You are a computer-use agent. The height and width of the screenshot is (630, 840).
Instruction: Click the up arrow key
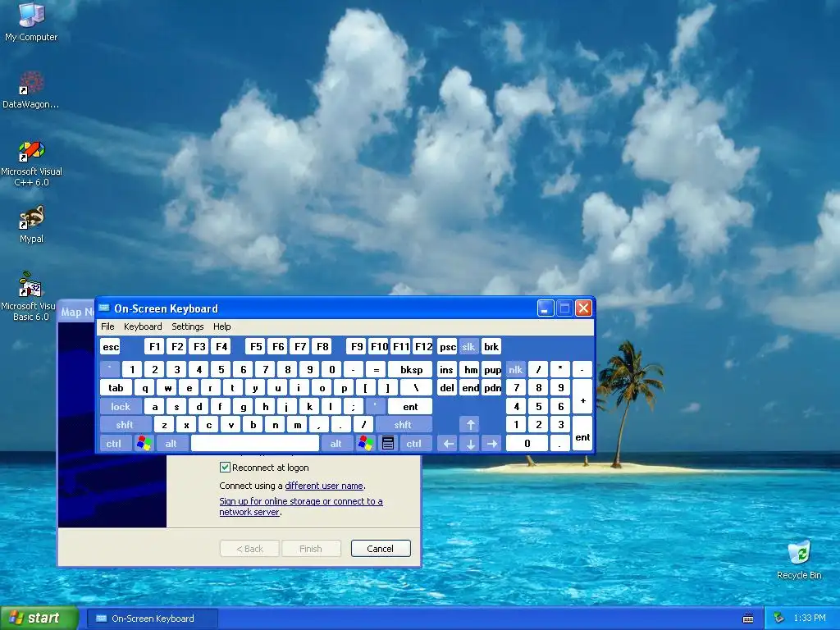tap(470, 425)
